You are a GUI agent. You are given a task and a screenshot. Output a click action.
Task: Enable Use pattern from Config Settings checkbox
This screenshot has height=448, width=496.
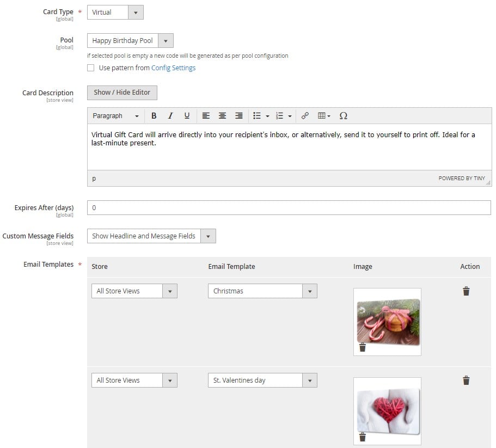click(x=91, y=67)
